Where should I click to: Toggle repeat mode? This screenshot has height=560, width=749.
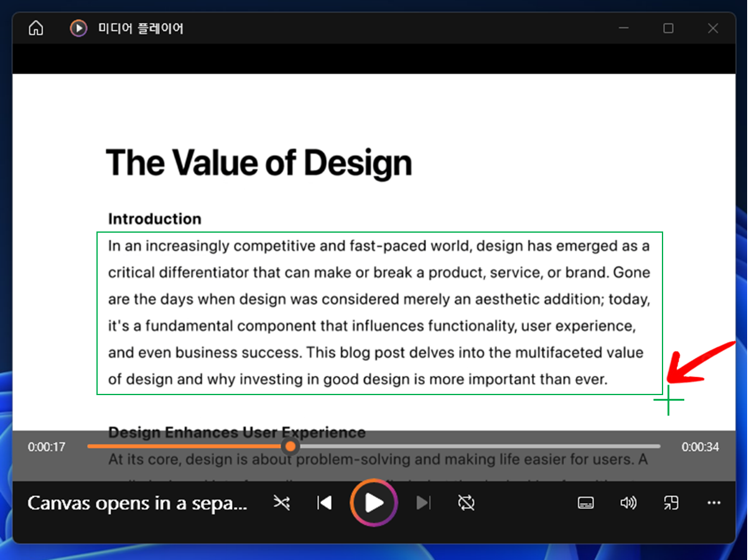tap(466, 503)
